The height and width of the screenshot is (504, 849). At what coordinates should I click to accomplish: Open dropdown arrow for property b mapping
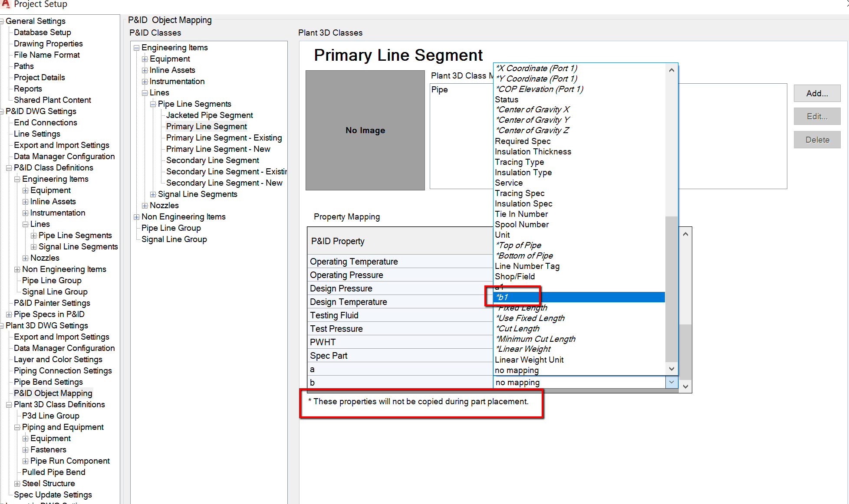click(x=671, y=382)
